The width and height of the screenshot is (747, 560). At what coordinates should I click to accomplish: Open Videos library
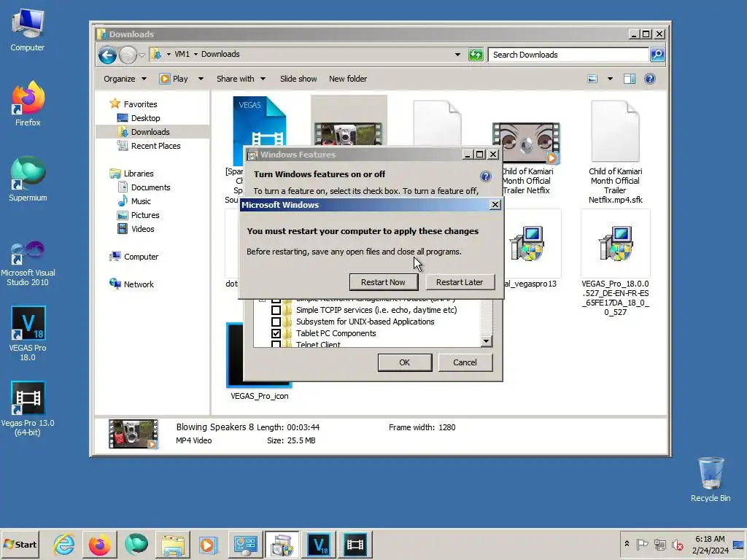point(142,228)
